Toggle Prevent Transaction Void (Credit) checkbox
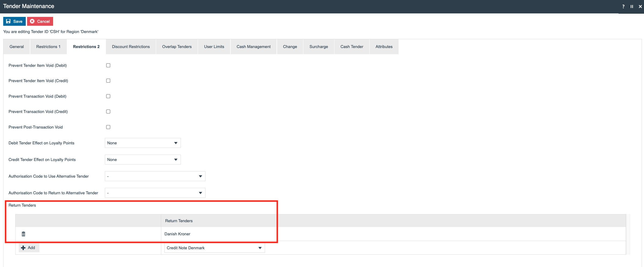 tap(108, 112)
